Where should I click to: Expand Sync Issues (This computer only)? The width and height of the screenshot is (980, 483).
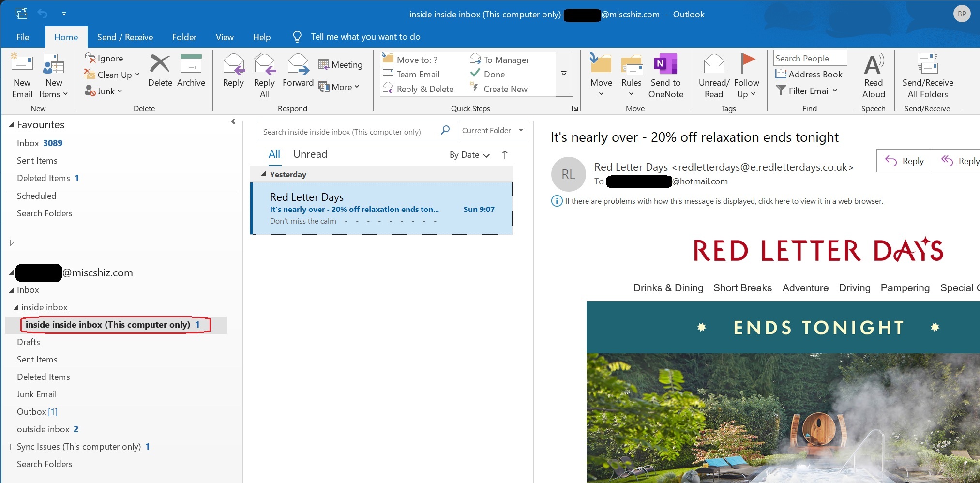tap(12, 447)
